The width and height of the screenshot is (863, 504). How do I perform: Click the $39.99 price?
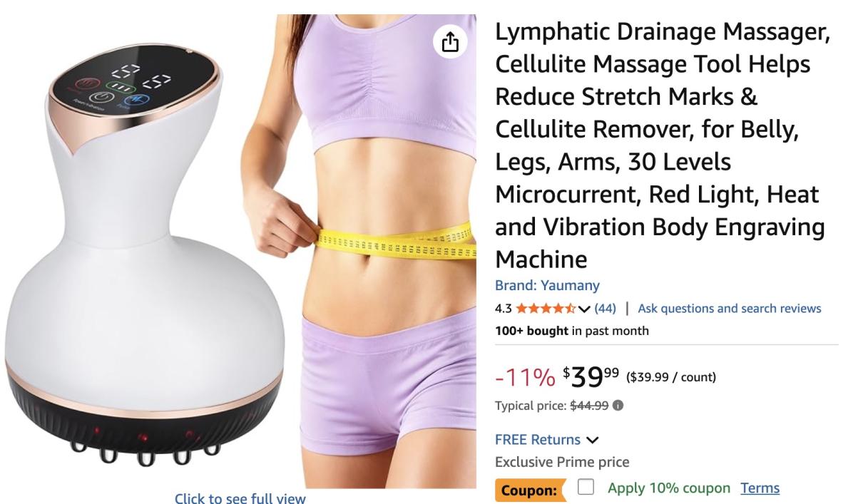coord(591,375)
